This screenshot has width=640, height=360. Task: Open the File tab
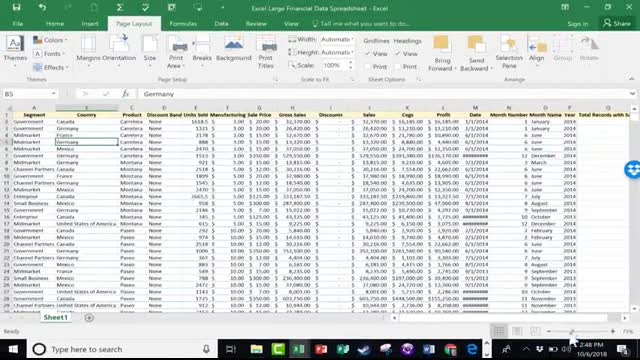tap(18, 24)
